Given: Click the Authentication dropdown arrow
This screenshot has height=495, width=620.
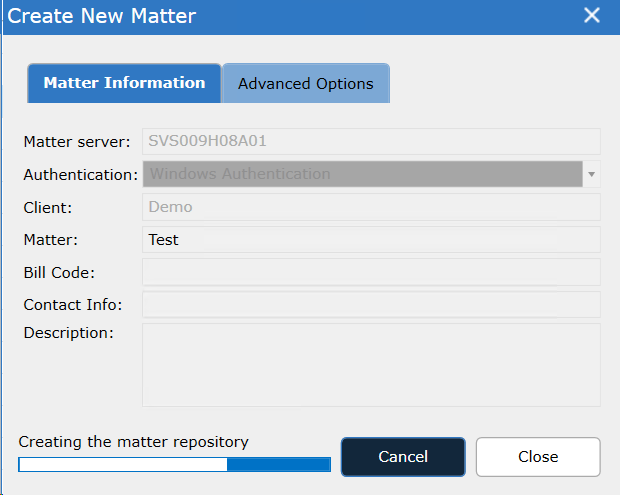Looking at the screenshot, I should (592, 174).
